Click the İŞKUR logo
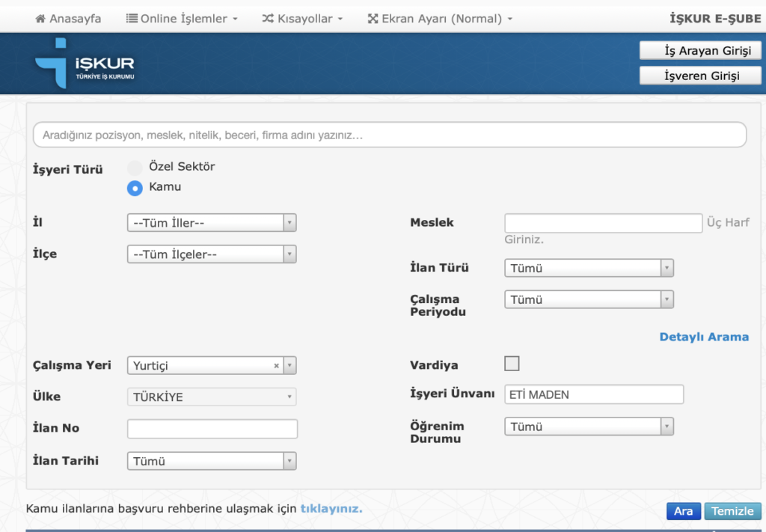766x532 pixels. 85,64
